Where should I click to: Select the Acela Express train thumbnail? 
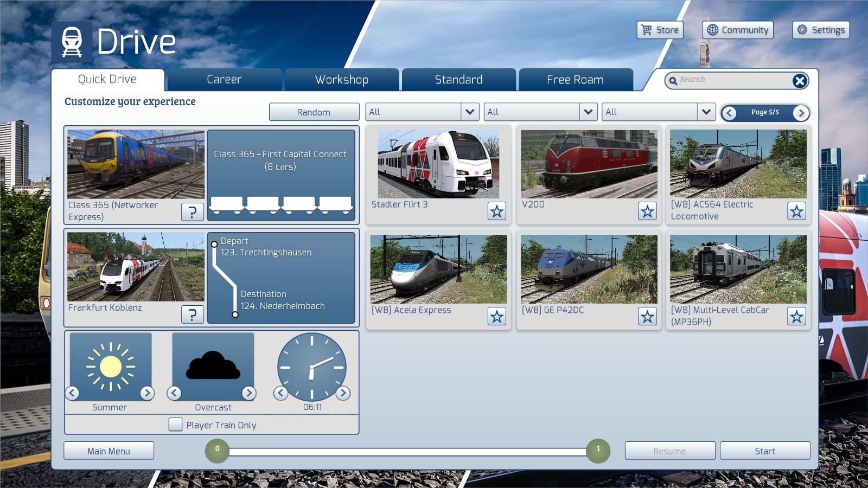click(x=438, y=269)
